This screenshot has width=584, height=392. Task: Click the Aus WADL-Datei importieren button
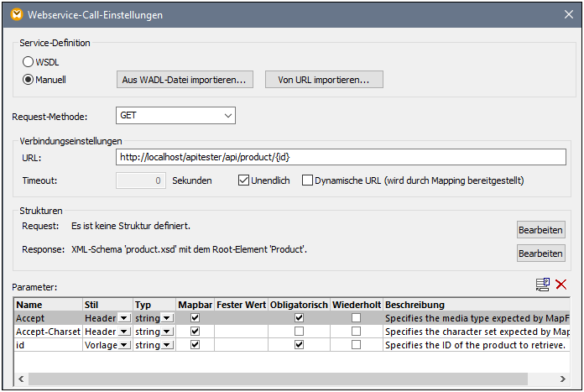(184, 80)
